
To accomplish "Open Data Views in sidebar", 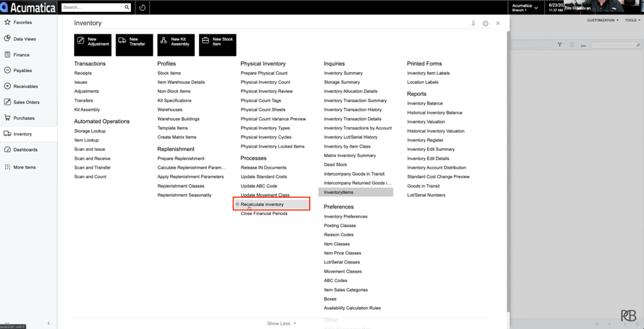I will pos(24,38).
